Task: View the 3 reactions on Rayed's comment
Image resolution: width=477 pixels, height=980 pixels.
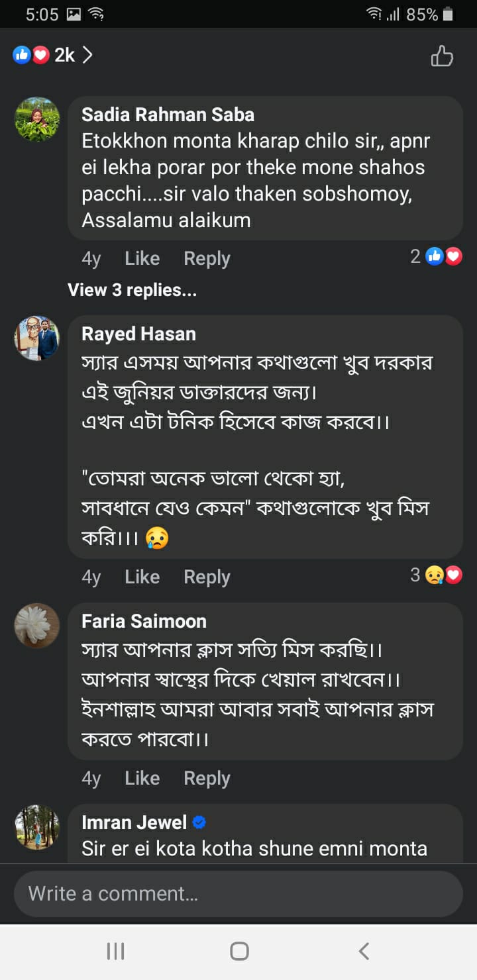Action: (x=435, y=575)
